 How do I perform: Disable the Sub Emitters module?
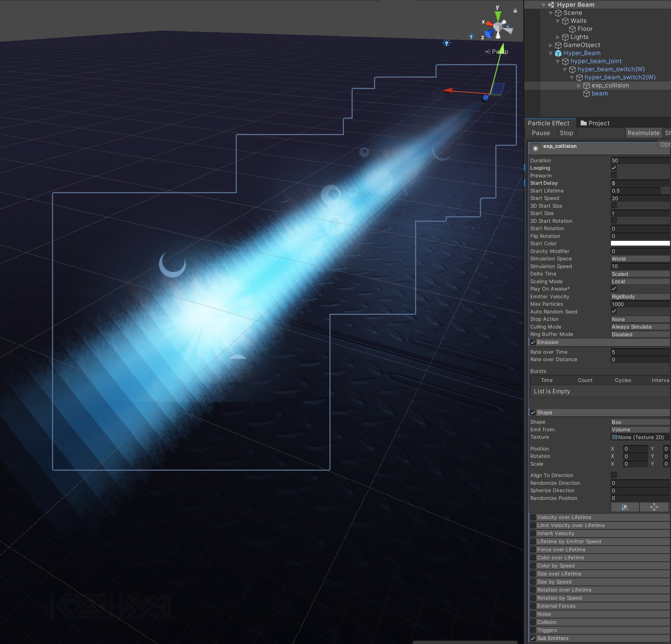[533, 638]
